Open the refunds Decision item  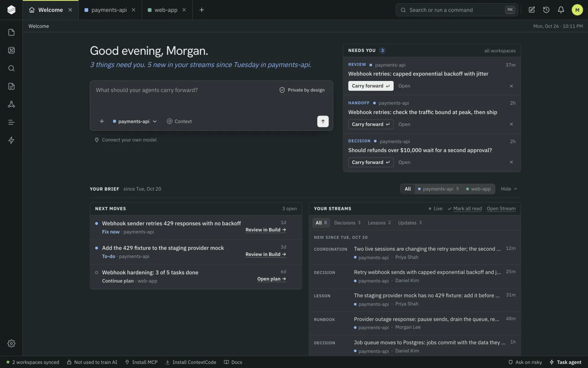click(x=404, y=162)
